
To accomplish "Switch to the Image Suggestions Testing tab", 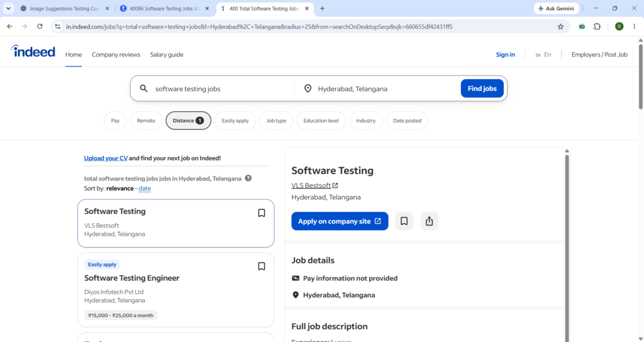I will coord(65,9).
